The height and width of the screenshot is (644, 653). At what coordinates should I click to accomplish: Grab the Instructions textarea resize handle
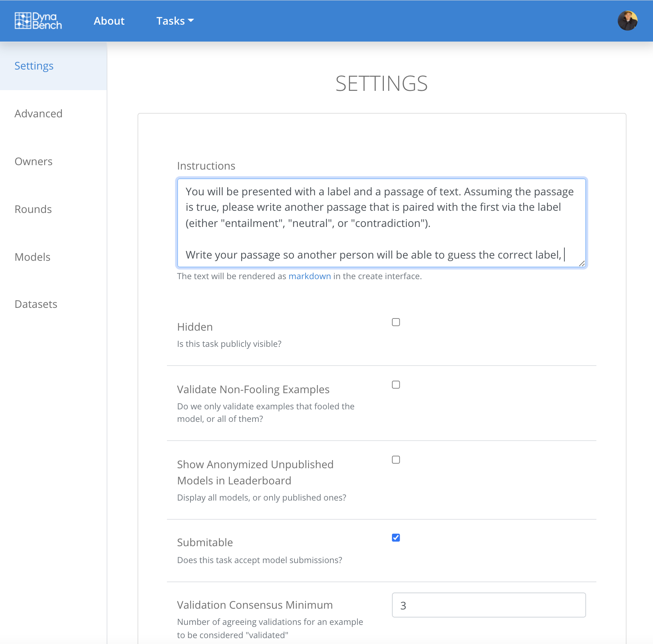point(582,263)
